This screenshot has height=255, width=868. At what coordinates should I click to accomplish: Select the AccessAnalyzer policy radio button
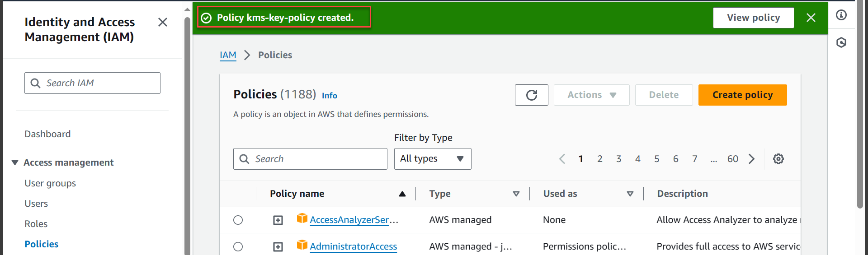tap(238, 220)
